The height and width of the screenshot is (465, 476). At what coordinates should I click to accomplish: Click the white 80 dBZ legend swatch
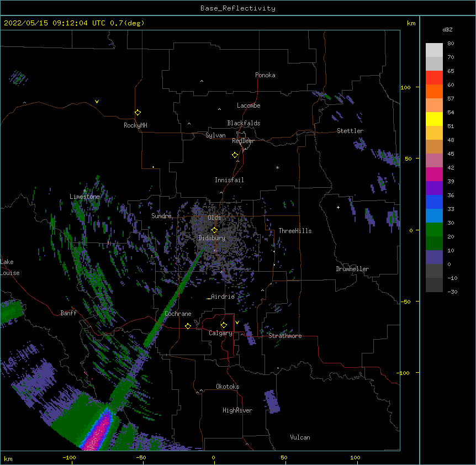[434, 50]
